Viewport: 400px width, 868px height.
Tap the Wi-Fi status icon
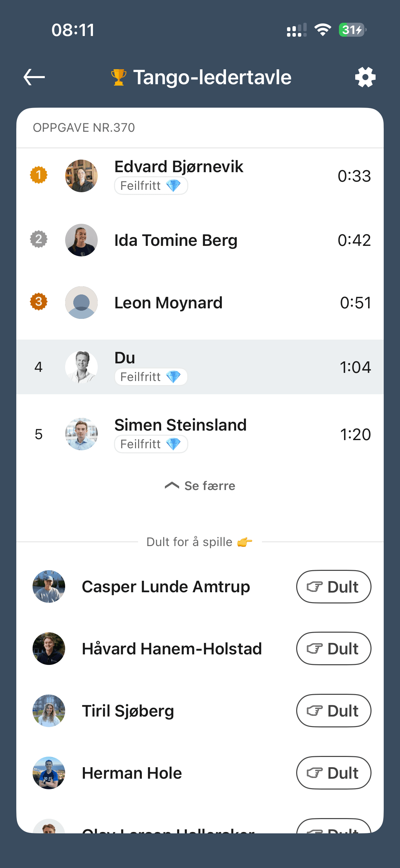323,30
